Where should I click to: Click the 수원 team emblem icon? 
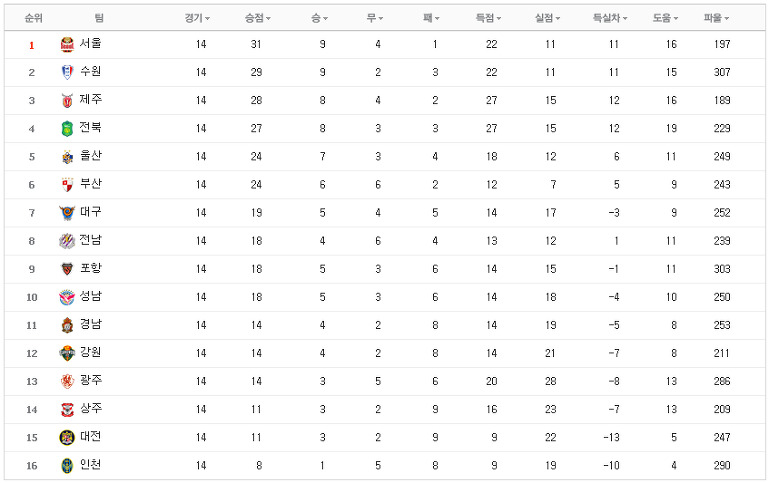tap(67, 72)
